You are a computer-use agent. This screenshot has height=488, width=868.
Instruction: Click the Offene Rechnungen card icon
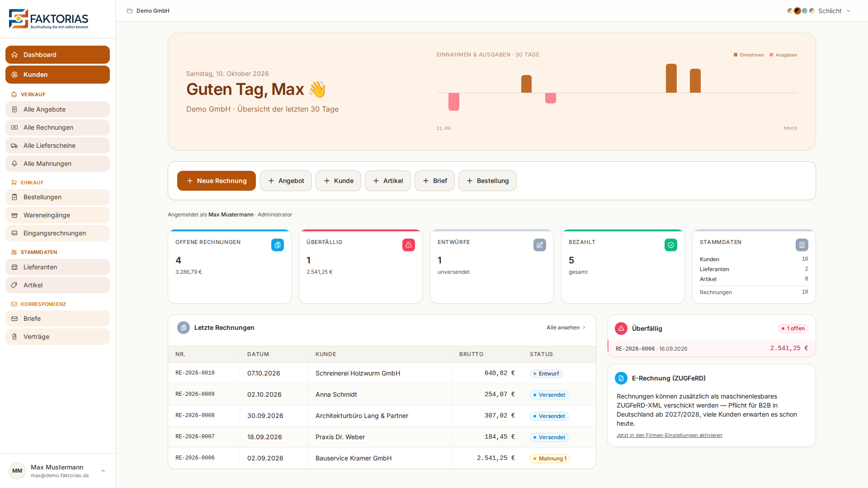(278, 245)
